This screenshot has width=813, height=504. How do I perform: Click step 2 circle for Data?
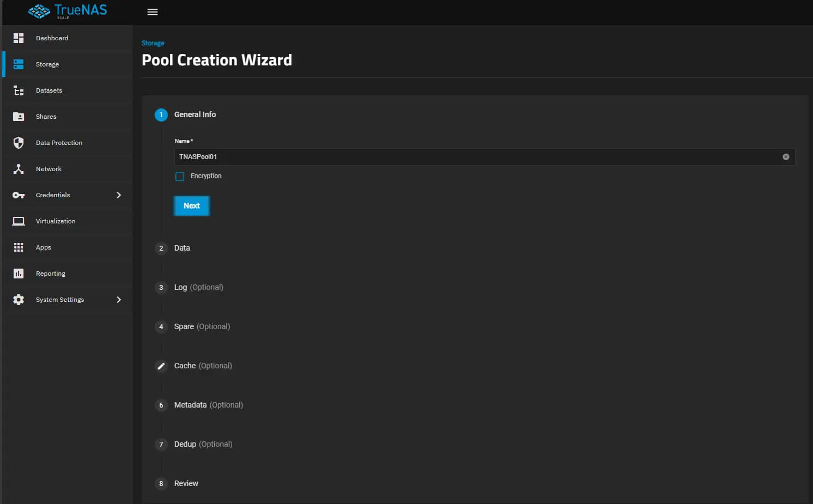(161, 248)
